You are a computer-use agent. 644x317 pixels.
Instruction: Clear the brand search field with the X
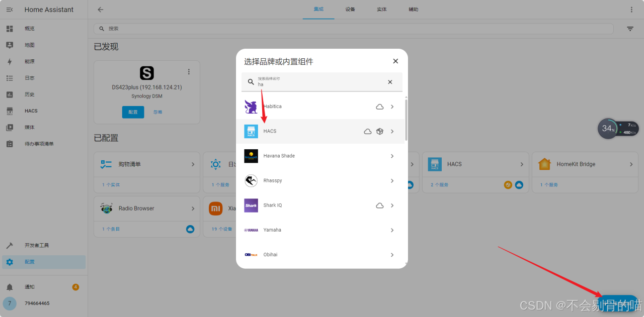tap(390, 81)
